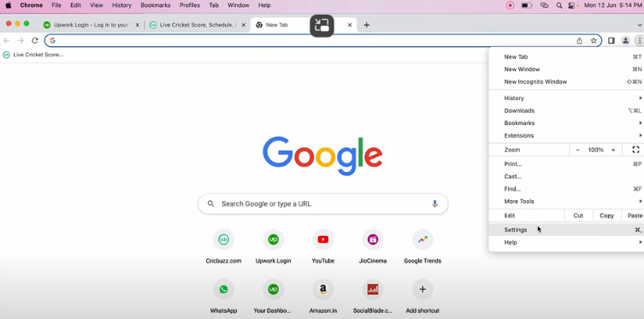The width and height of the screenshot is (644, 319).
Task: Click the picture-in-picture overlay icon
Action: [x=322, y=26]
